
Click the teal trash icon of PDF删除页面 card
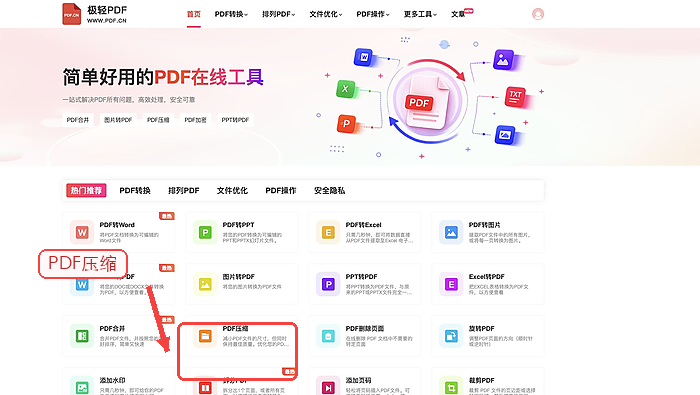[328, 336]
